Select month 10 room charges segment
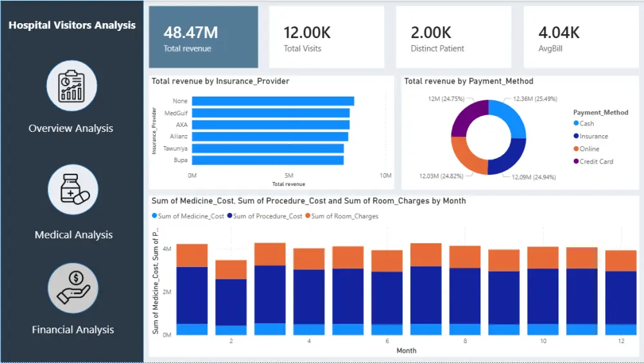 [x=543, y=258]
